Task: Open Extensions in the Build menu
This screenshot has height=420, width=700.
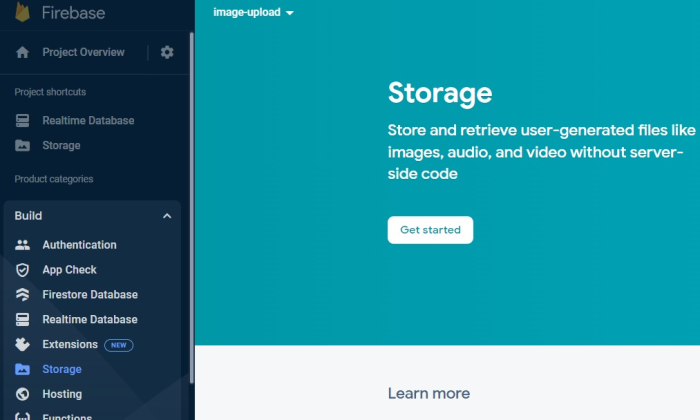Action: point(70,344)
